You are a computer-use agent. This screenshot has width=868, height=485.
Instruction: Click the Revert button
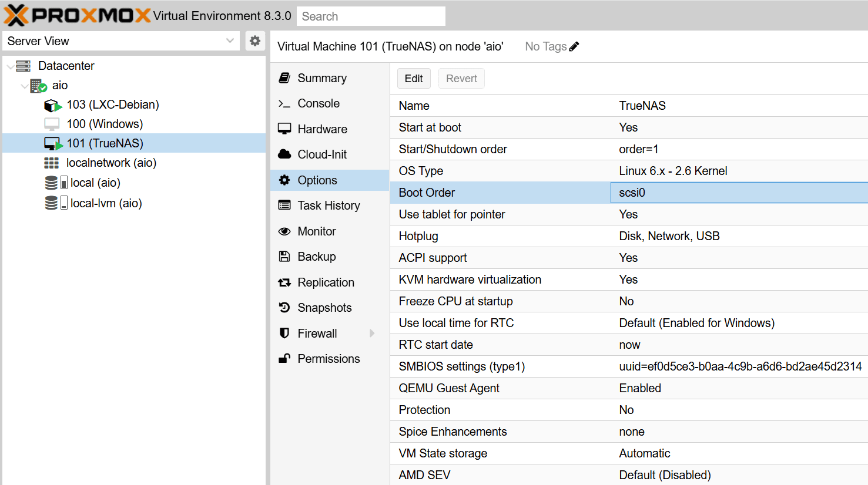click(x=461, y=79)
